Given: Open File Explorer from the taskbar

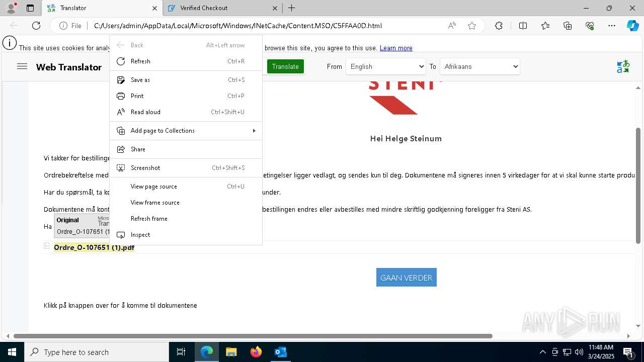Looking at the screenshot, I should pos(231,352).
